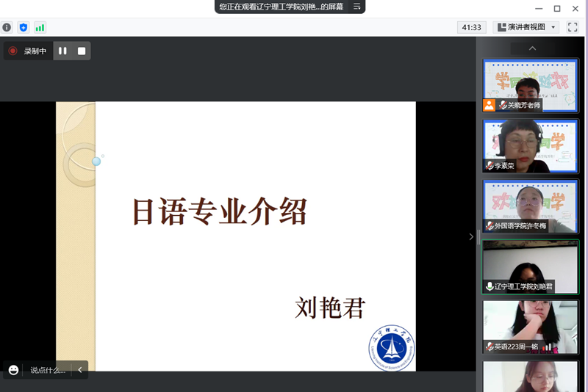
Task: Open the meeting info icon
Action: tap(7, 27)
